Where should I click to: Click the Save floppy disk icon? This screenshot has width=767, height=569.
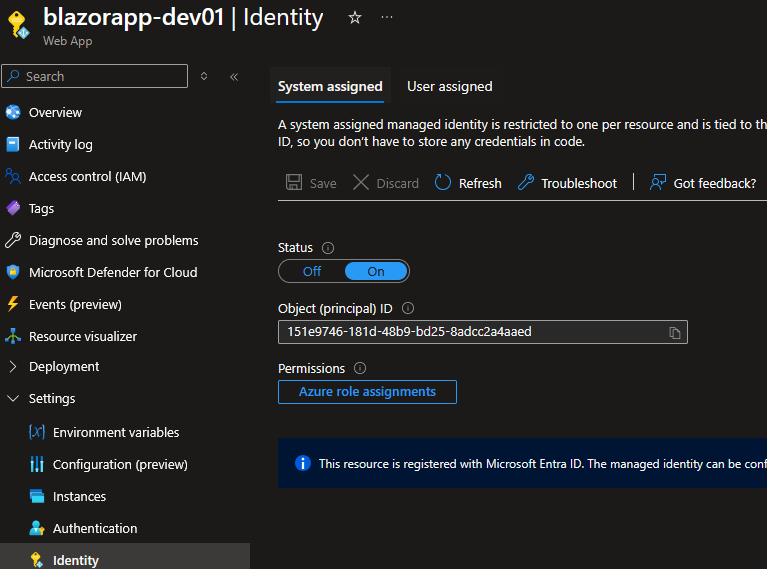pos(294,182)
